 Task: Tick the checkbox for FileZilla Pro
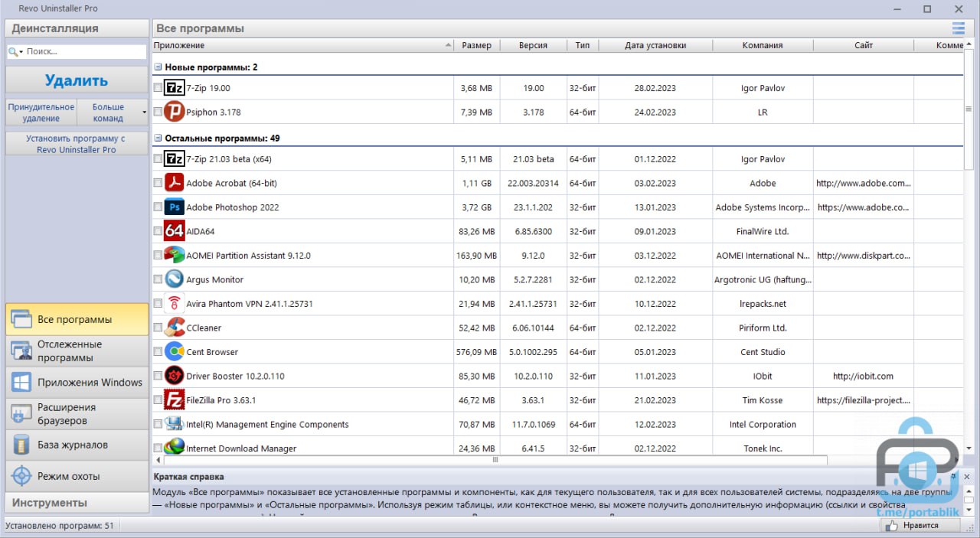(x=158, y=400)
